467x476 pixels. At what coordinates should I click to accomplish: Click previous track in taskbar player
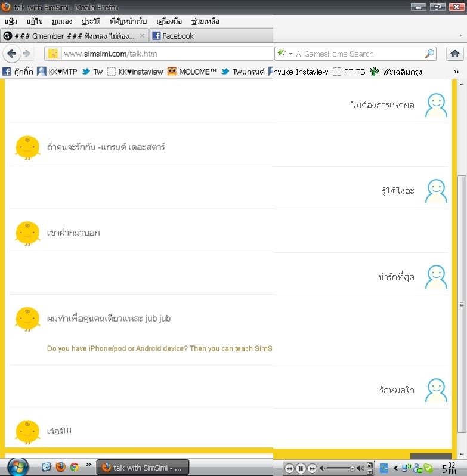[289, 469]
